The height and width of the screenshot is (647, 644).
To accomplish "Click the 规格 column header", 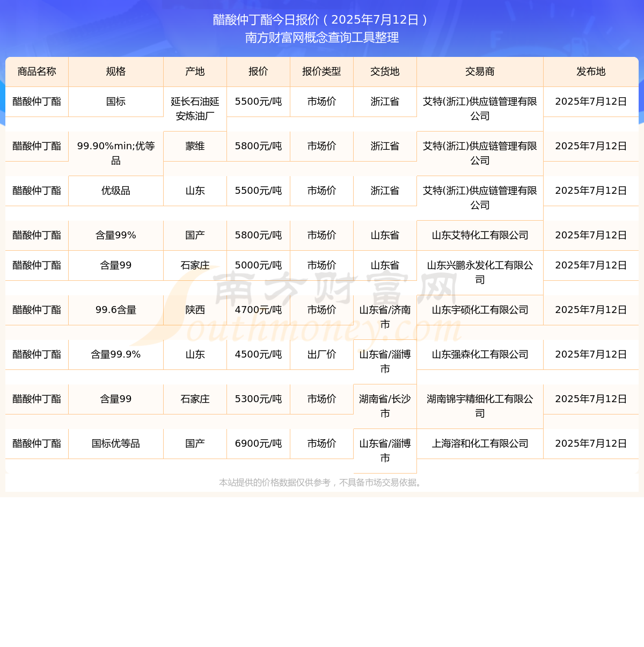I will [x=116, y=71].
